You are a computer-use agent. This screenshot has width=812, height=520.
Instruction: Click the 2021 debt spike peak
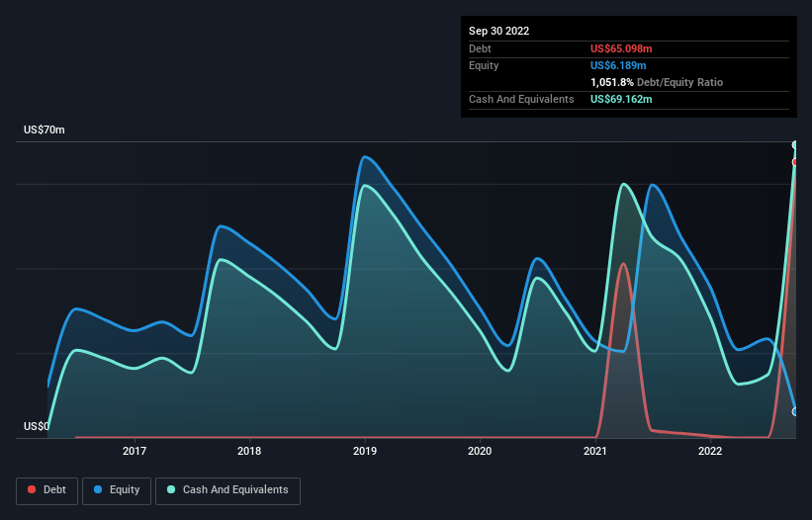tap(623, 264)
